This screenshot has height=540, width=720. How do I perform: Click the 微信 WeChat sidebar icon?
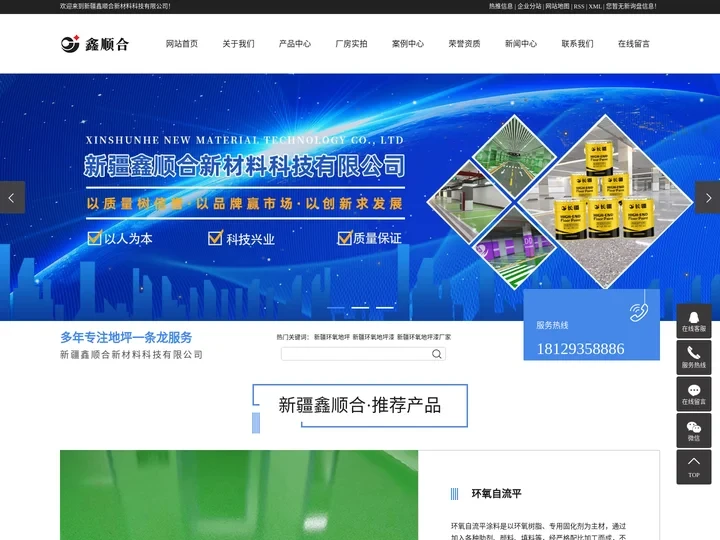(694, 430)
